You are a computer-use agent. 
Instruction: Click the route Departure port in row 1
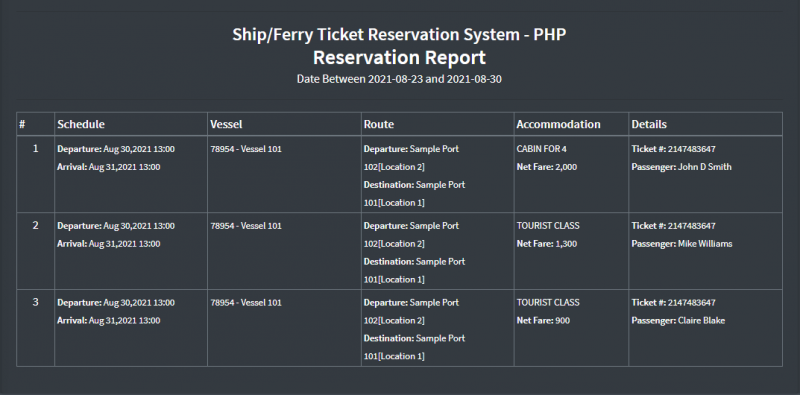[x=411, y=158]
